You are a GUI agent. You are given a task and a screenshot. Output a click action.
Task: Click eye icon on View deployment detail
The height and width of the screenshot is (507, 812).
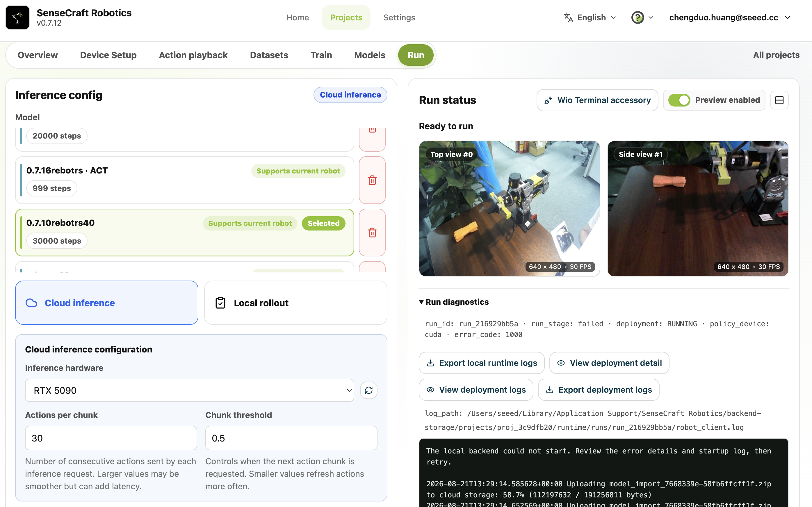click(561, 363)
